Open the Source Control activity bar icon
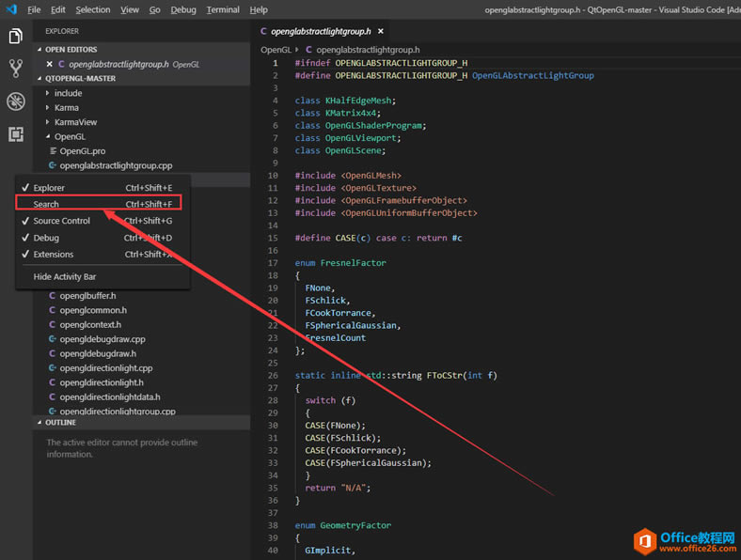The height and width of the screenshot is (560, 741). click(16, 69)
